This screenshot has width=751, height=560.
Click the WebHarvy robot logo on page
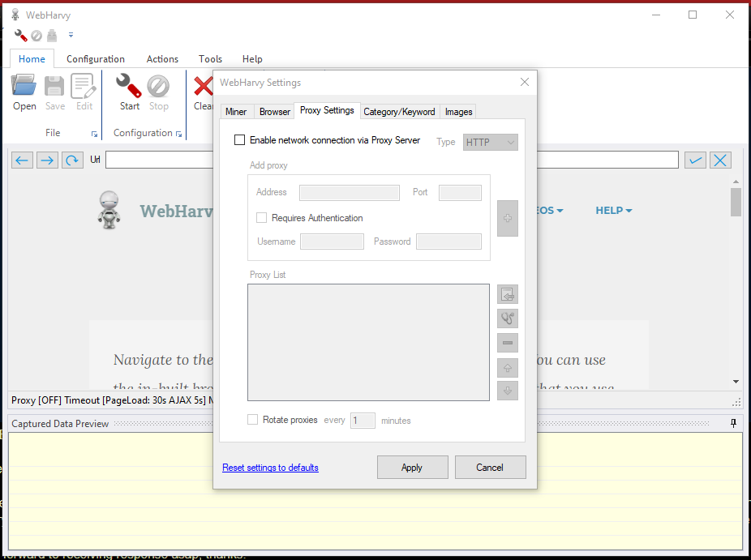109,210
